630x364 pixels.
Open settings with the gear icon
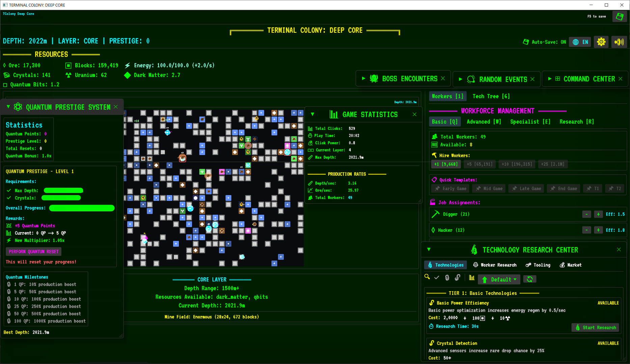coord(601,42)
